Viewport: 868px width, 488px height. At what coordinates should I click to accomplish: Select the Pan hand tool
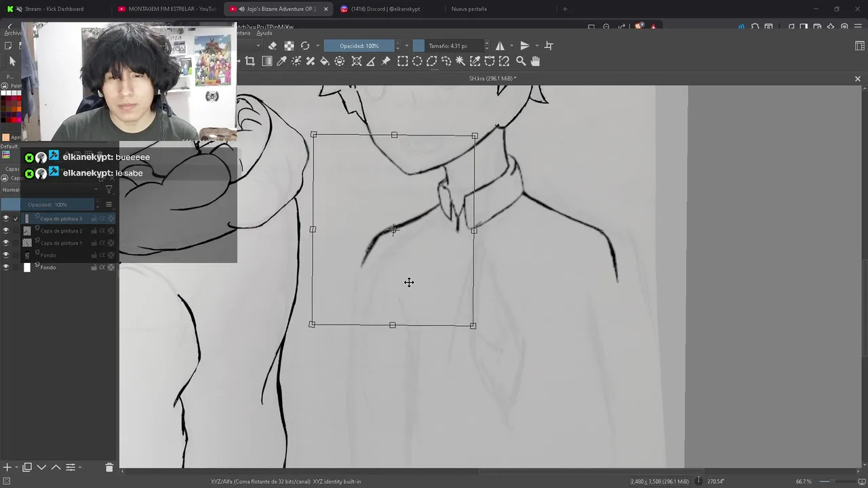pyautogui.click(x=535, y=61)
